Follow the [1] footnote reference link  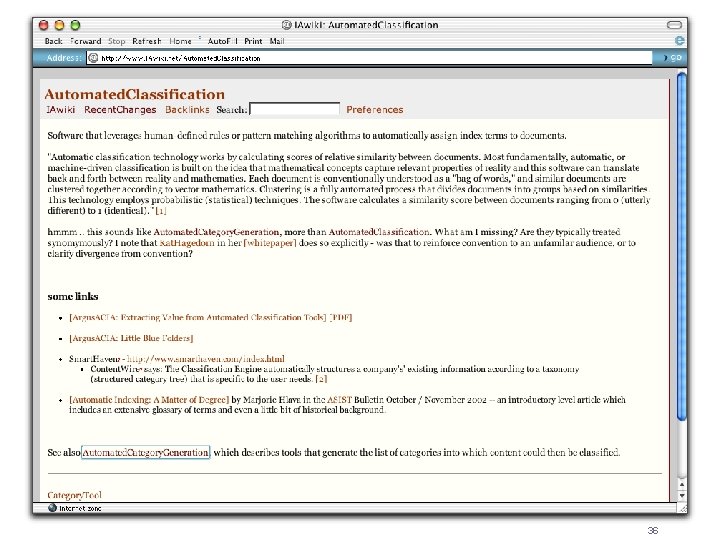tap(161, 211)
